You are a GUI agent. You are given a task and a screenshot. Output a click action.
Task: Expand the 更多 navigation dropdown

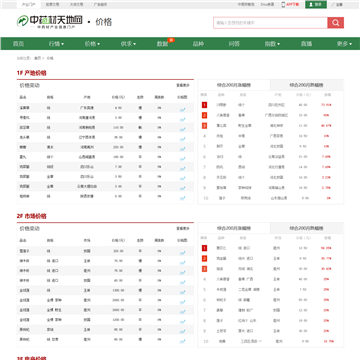pyautogui.click(x=344, y=44)
